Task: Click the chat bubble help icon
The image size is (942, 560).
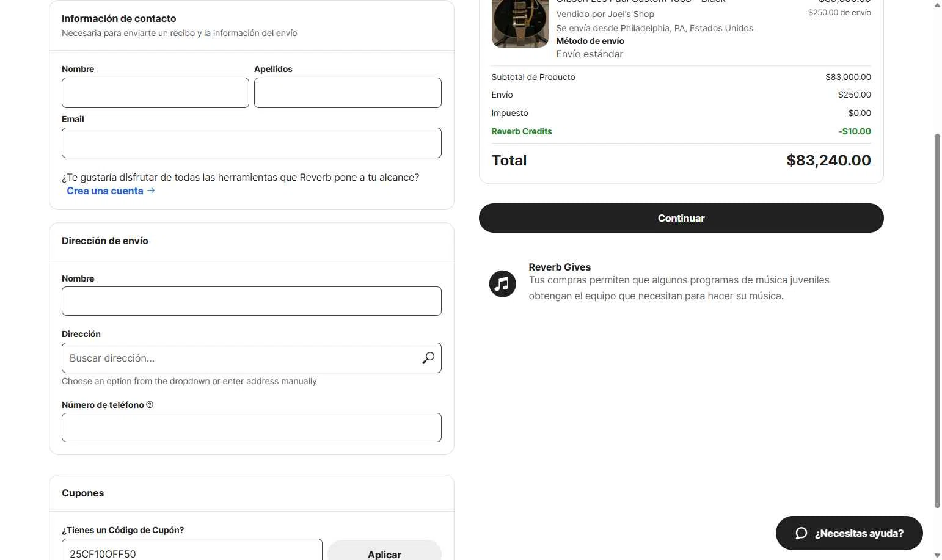Action: [x=801, y=533]
